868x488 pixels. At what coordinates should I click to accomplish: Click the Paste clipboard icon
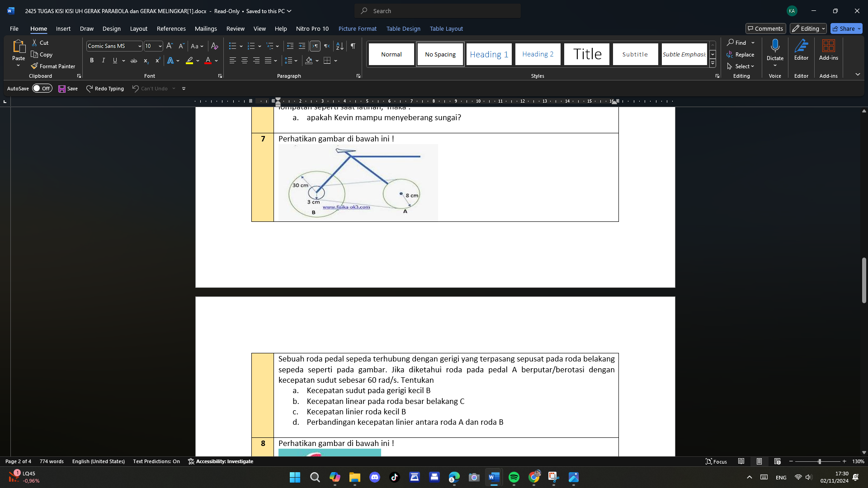pos(19,46)
